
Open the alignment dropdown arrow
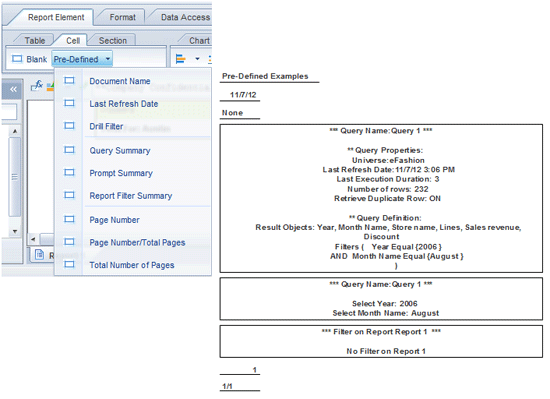click(197, 59)
